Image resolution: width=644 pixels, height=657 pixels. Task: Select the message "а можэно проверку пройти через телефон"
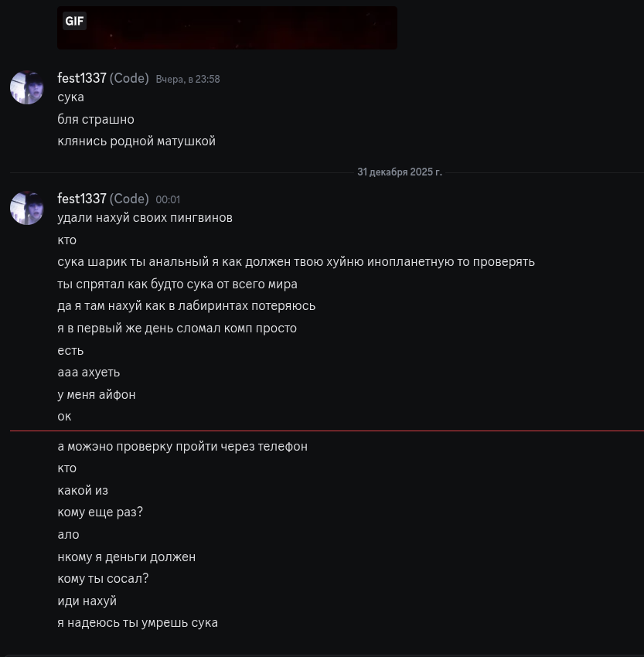(x=182, y=446)
